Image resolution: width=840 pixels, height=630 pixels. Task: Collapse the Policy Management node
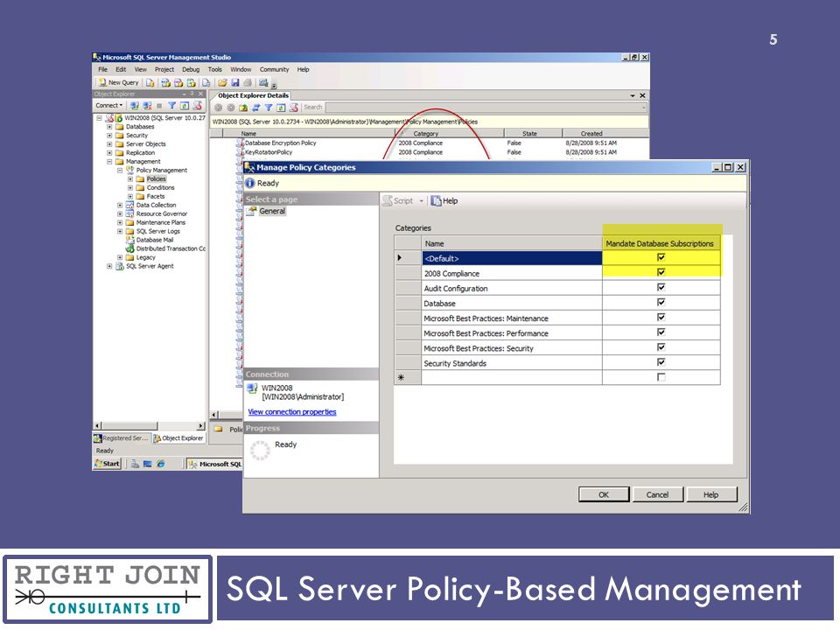coord(120,171)
